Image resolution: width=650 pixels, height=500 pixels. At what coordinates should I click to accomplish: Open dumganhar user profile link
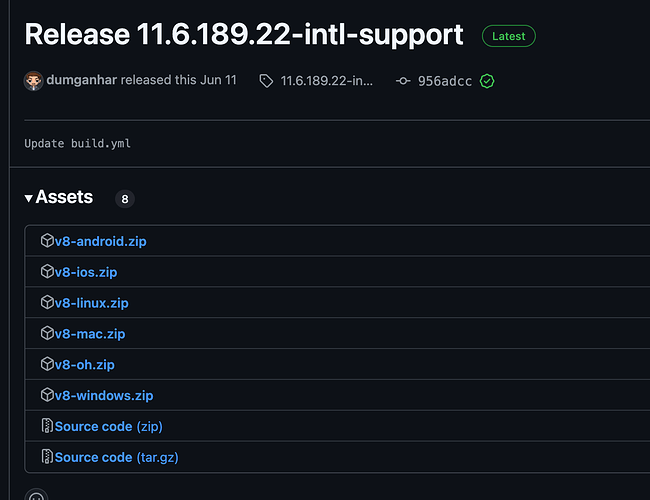coord(82,80)
